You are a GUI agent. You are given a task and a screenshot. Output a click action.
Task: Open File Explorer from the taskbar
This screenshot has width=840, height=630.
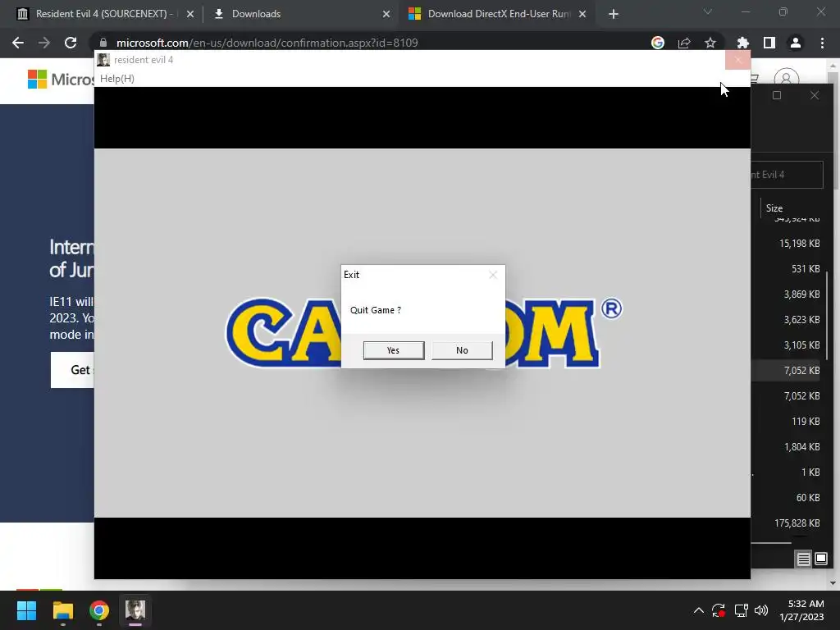coord(62,610)
